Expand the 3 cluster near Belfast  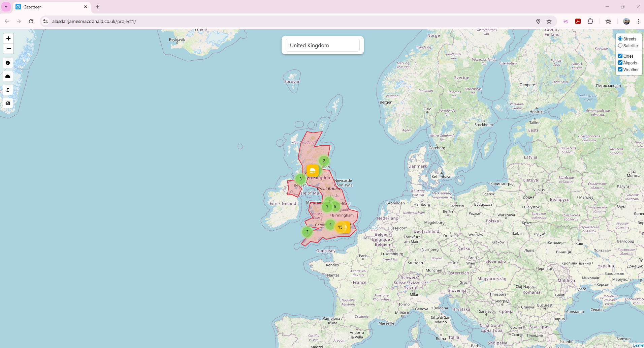click(x=300, y=179)
